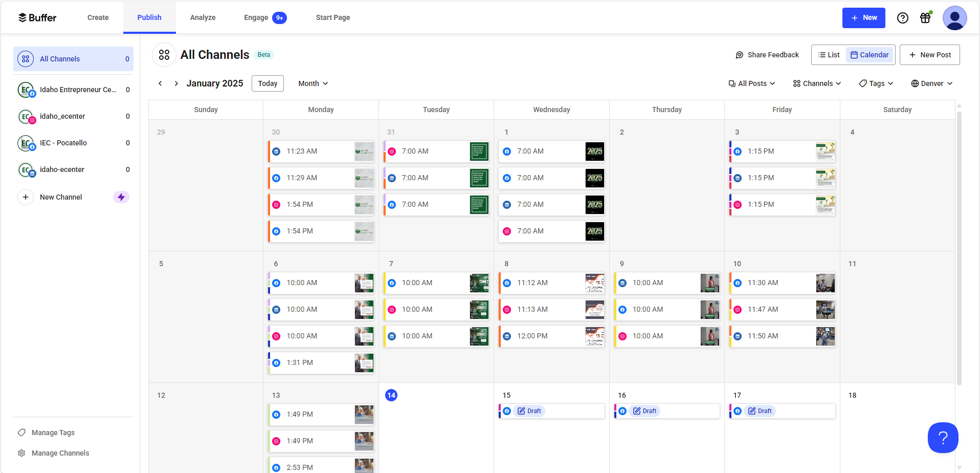
Task: Click the blue New button
Action: (x=864, y=18)
